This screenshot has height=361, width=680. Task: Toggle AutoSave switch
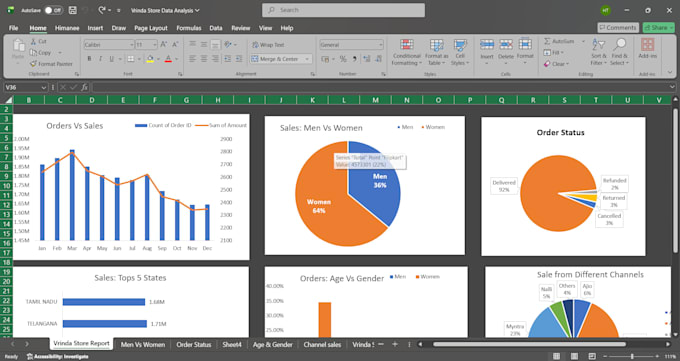53,10
